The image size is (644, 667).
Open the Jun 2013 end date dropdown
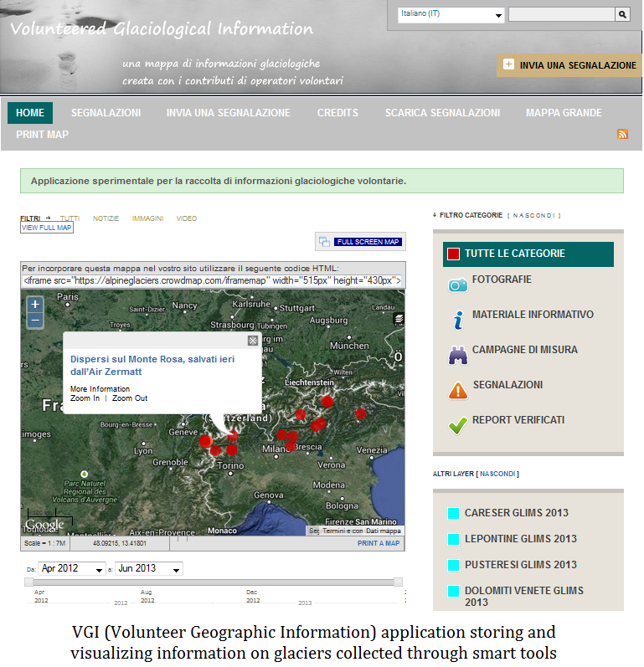pyautogui.click(x=148, y=569)
